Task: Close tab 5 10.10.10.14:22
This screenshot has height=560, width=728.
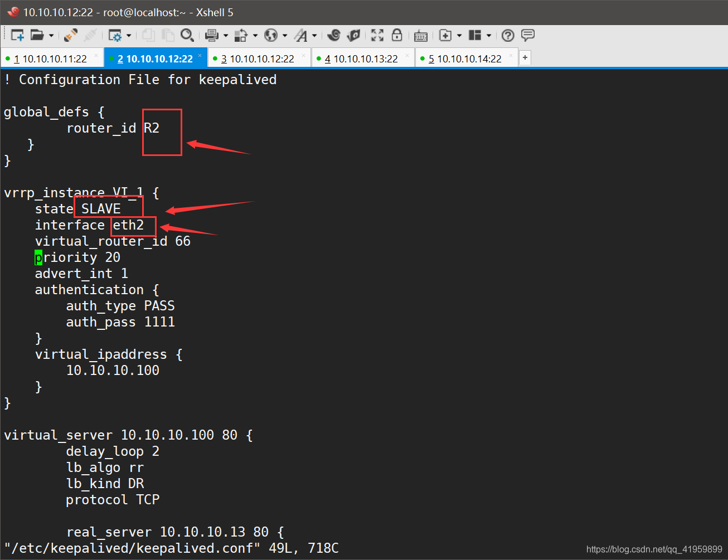Action: point(511,55)
